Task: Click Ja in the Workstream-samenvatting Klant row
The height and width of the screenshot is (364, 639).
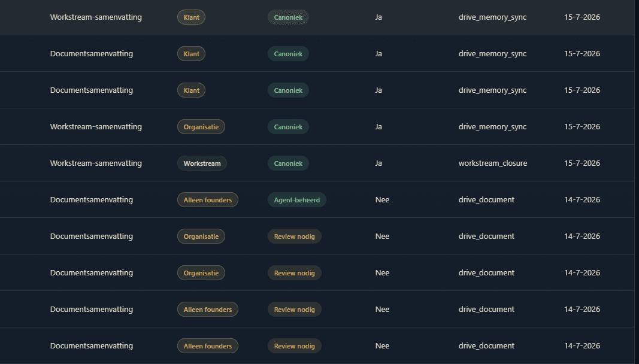Action: (x=378, y=17)
